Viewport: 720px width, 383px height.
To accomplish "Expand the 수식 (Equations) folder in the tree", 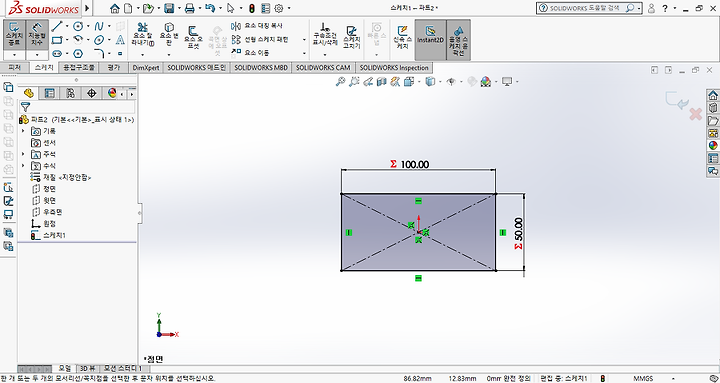I will click(23, 165).
